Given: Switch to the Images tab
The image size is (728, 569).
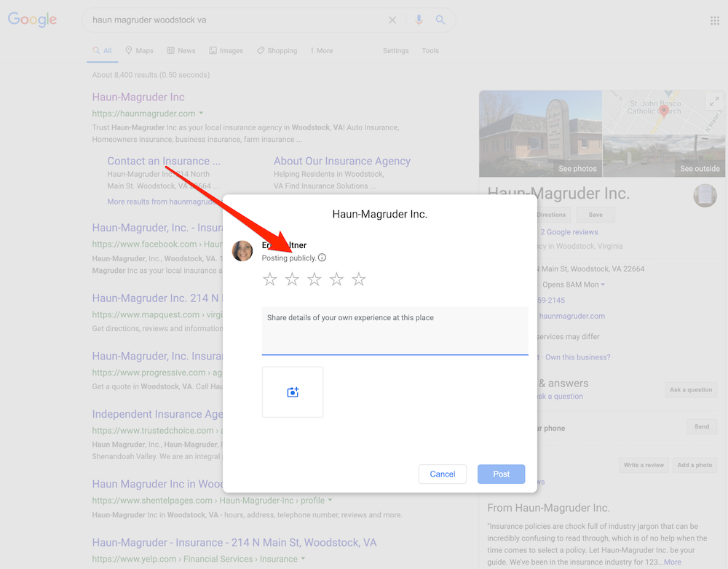Looking at the screenshot, I should coord(226,51).
